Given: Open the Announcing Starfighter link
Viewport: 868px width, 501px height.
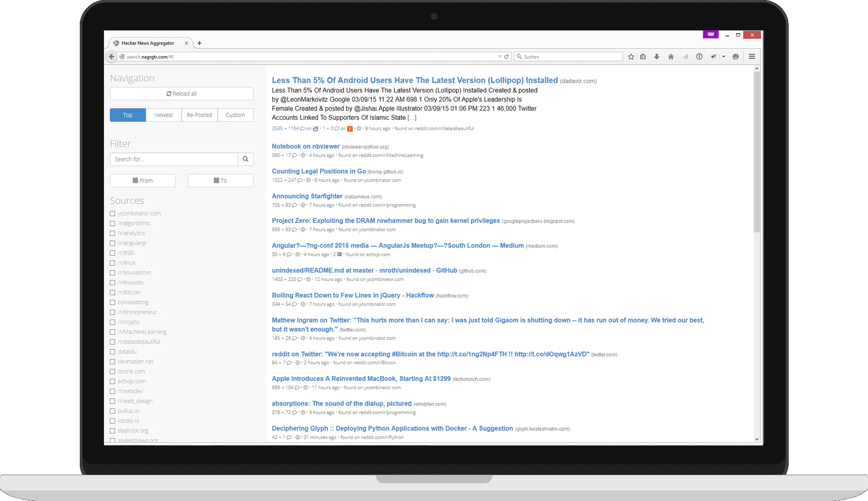Looking at the screenshot, I should 307,196.
